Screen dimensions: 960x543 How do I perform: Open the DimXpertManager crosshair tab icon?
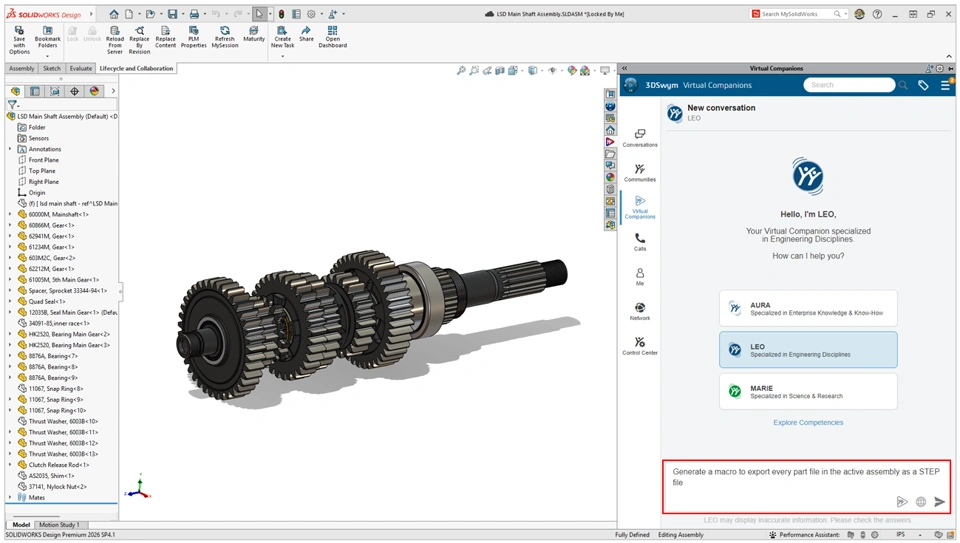(74, 91)
